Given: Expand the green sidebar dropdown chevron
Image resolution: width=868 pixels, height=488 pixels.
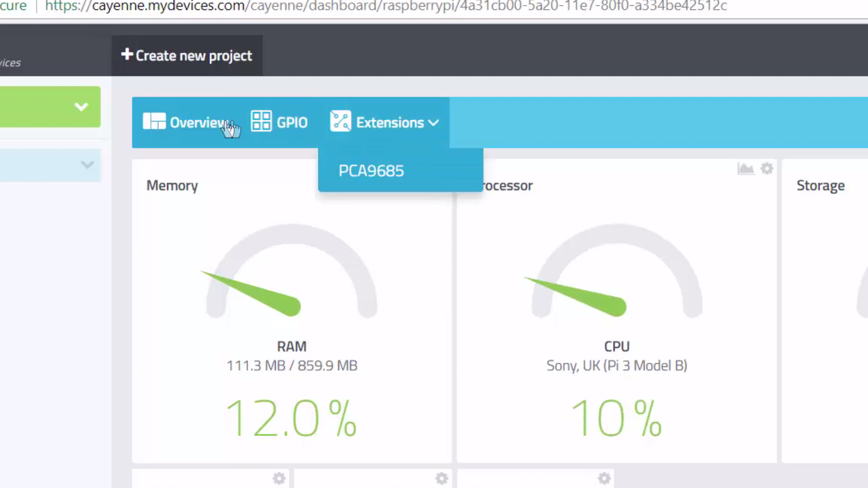Looking at the screenshot, I should point(81,107).
